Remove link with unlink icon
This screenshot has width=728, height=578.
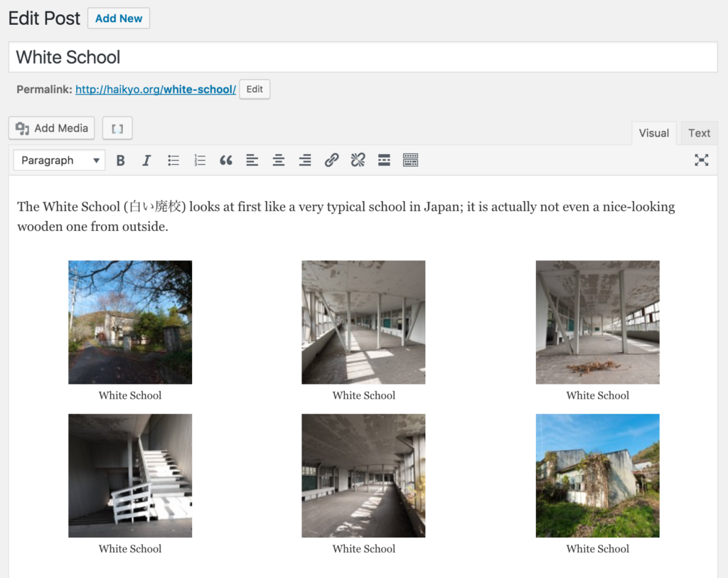(x=358, y=161)
